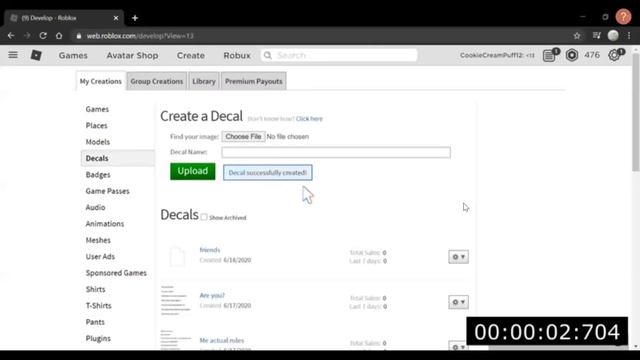Open the Chrome three-dot menu
Viewport: 640px width, 360px height.
coord(629,36)
